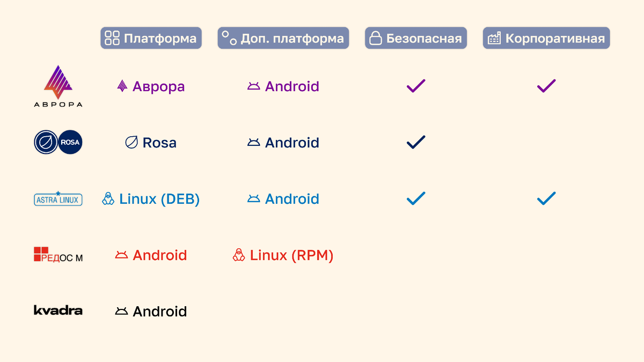Select the Корпоративная header with factory icon
The image size is (644, 362).
click(546, 38)
